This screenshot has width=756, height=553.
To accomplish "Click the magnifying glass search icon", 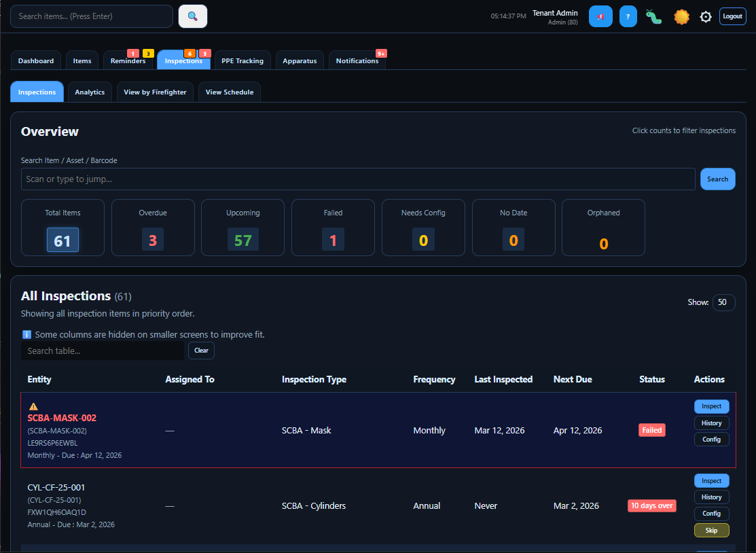I will tap(192, 16).
